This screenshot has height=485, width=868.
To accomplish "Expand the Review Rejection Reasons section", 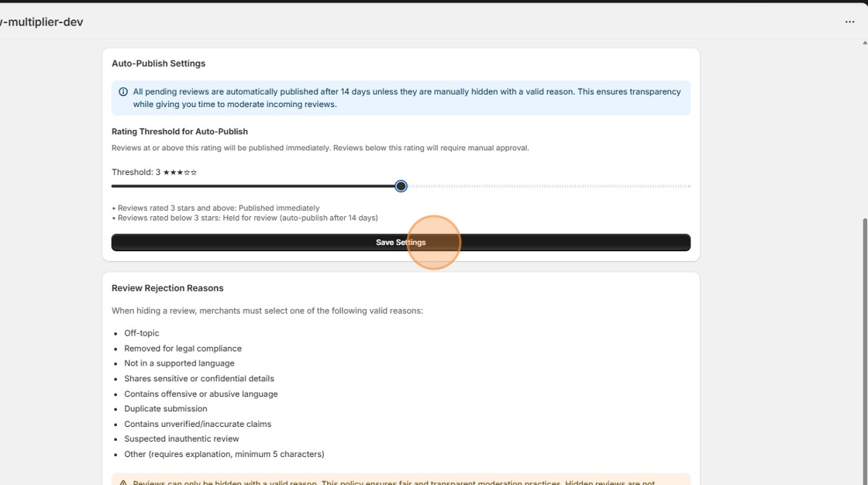I will (167, 287).
